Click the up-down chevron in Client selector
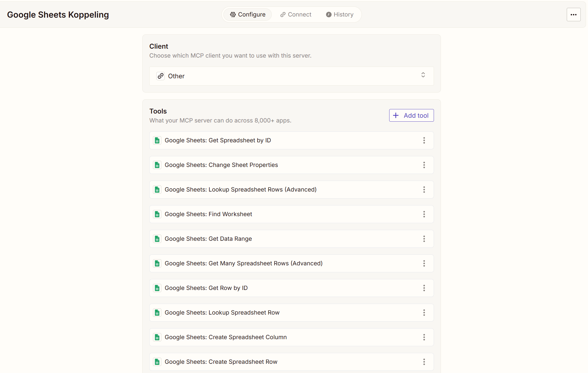Screen dimensions: 588x373 [x=423, y=75]
